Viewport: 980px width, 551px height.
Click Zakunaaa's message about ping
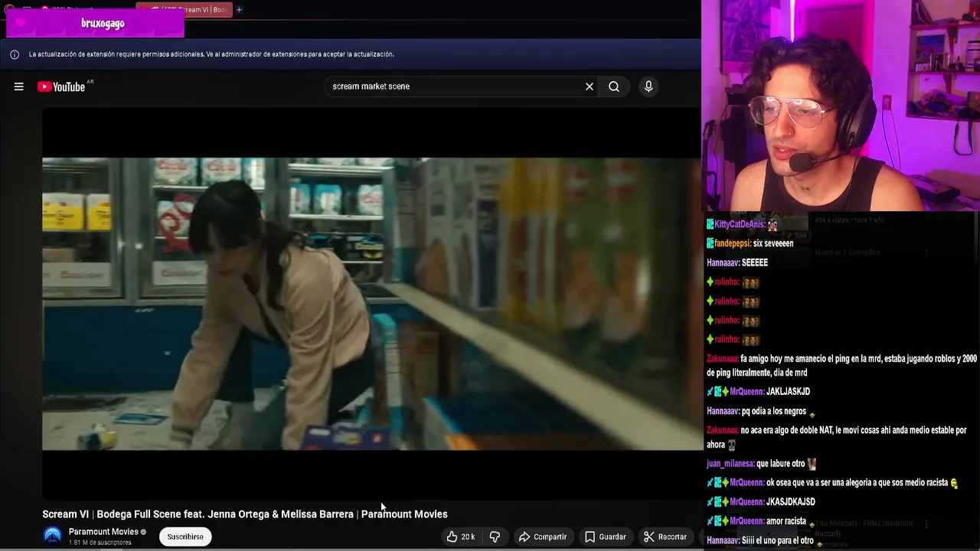click(x=841, y=366)
